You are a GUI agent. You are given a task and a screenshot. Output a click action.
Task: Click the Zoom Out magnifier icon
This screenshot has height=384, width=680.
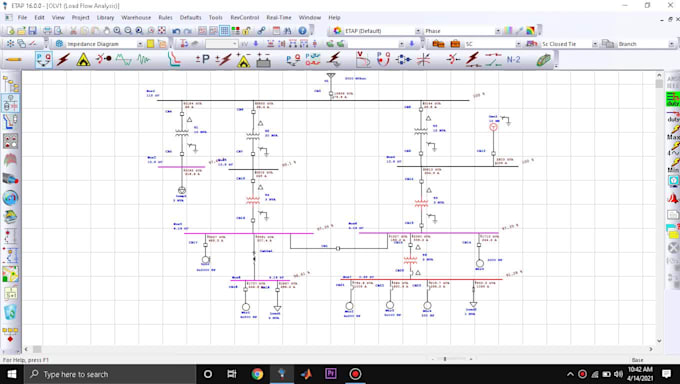pyautogui.click(x=128, y=31)
